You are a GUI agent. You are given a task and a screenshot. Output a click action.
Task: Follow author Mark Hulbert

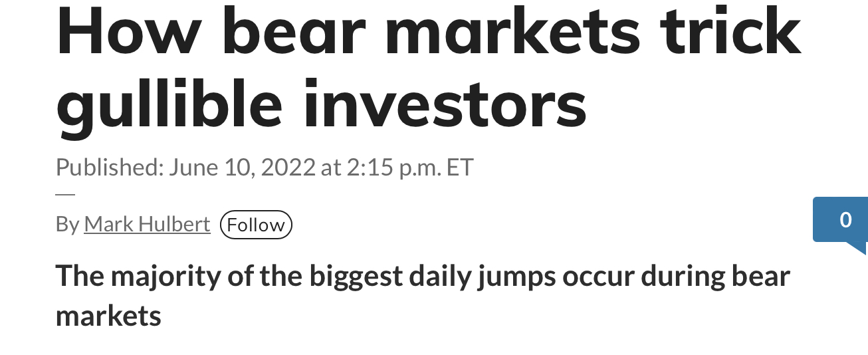pyautogui.click(x=256, y=225)
